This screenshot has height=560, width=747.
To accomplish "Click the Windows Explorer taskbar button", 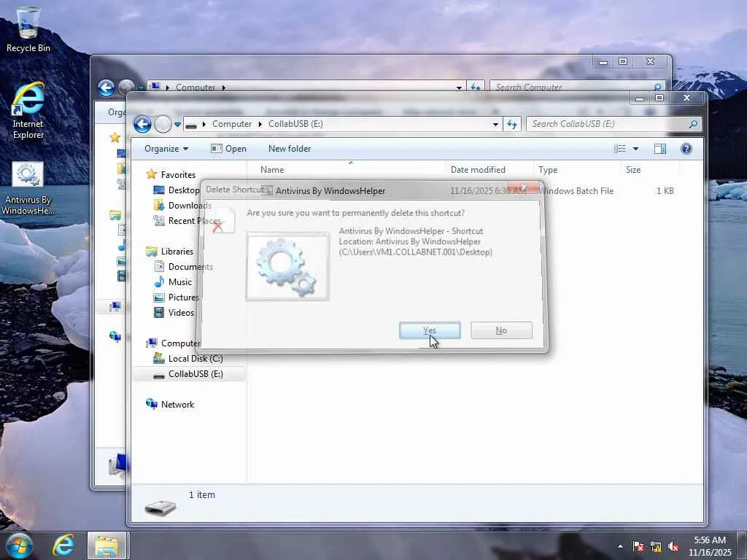I will (107, 545).
